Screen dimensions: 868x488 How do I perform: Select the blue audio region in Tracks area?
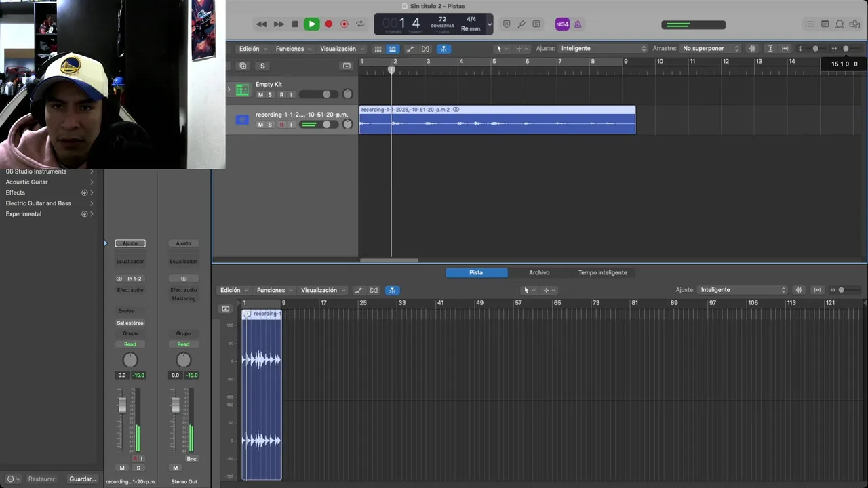(x=497, y=120)
